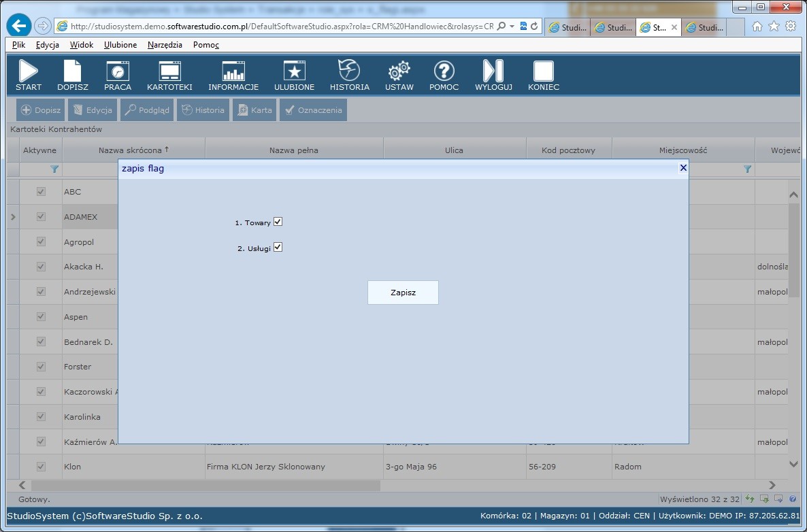Toggle the 2. Usługi checkbox
807x532 pixels.
click(278, 247)
